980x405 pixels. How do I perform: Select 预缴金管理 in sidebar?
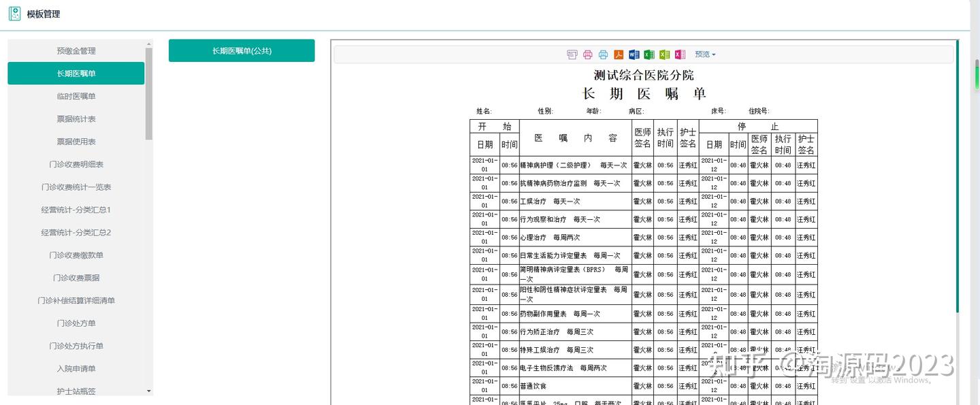76,51
